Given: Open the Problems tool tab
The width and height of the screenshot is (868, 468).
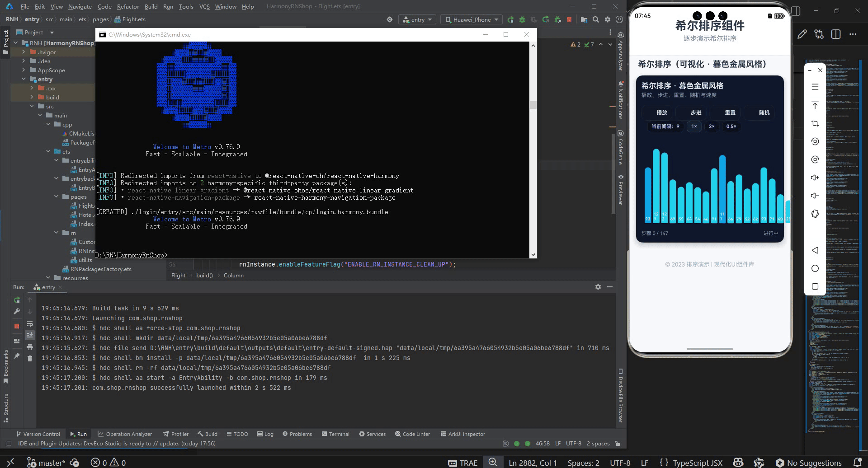Looking at the screenshot, I should click(x=297, y=434).
